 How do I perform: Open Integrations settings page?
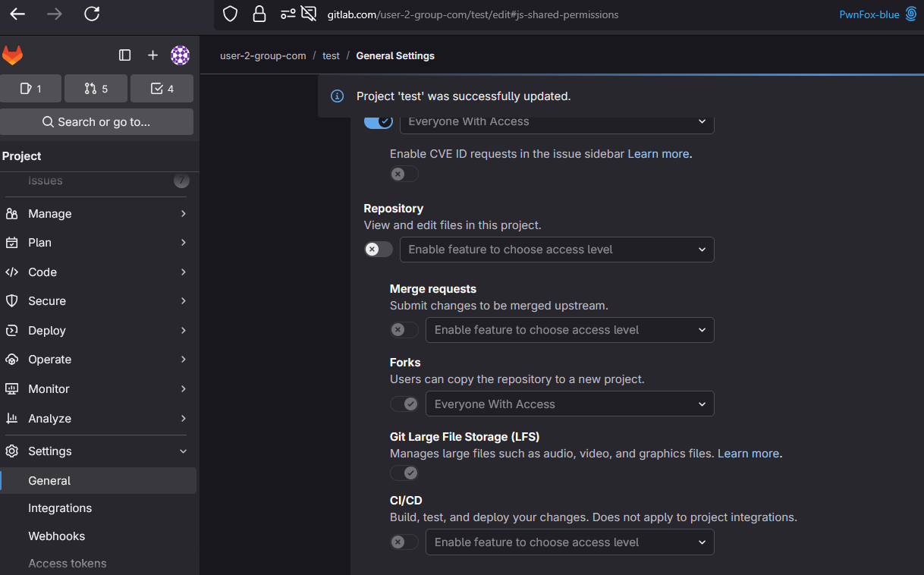(60, 508)
